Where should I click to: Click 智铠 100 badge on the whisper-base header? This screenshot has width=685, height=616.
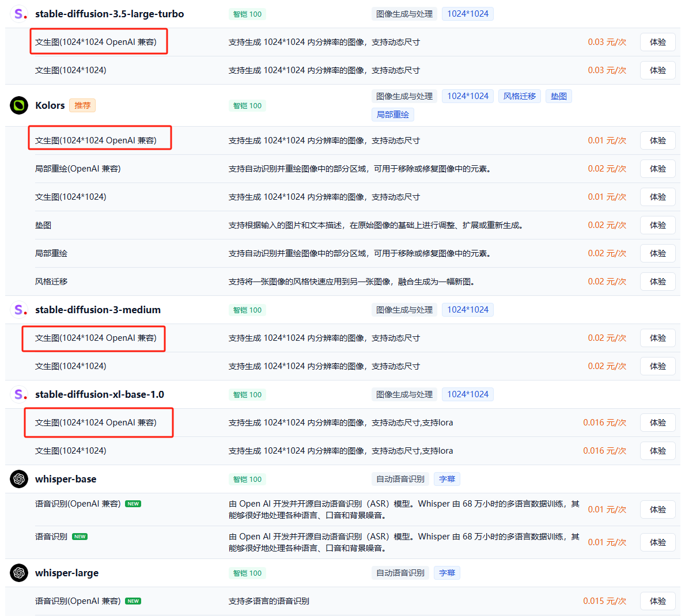coord(247,480)
